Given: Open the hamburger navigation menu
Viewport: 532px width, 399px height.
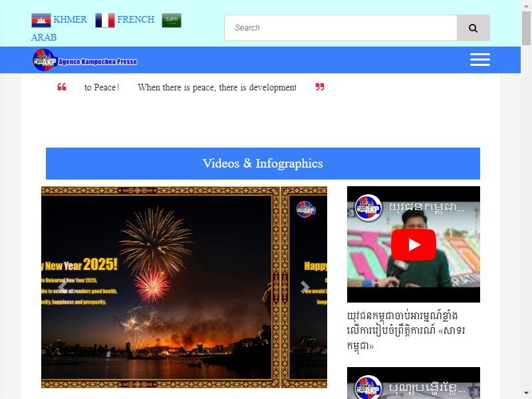Looking at the screenshot, I should 479,60.
